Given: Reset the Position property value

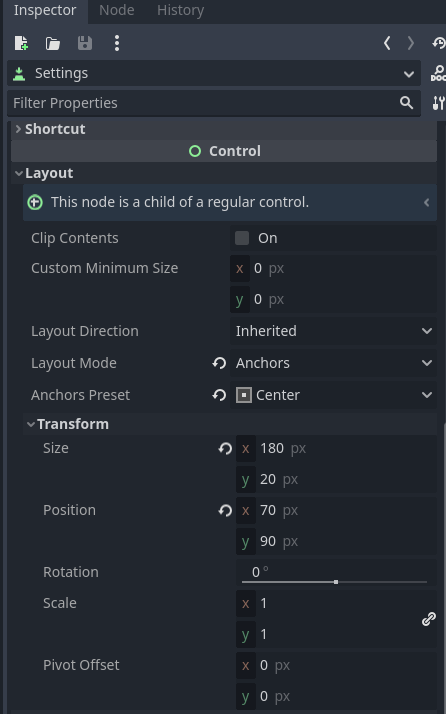Looking at the screenshot, I should pos(225,510).
